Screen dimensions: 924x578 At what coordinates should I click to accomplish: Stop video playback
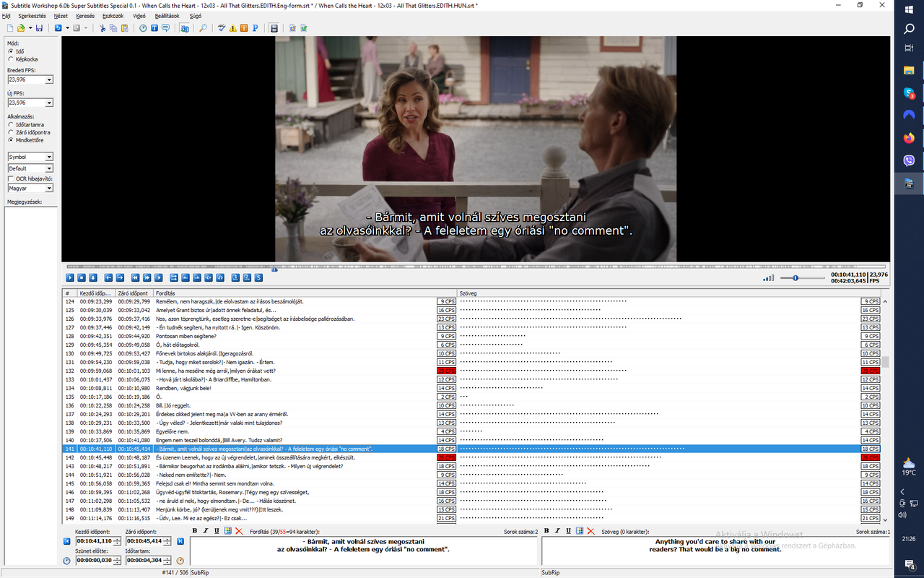[x=82, y=277]
